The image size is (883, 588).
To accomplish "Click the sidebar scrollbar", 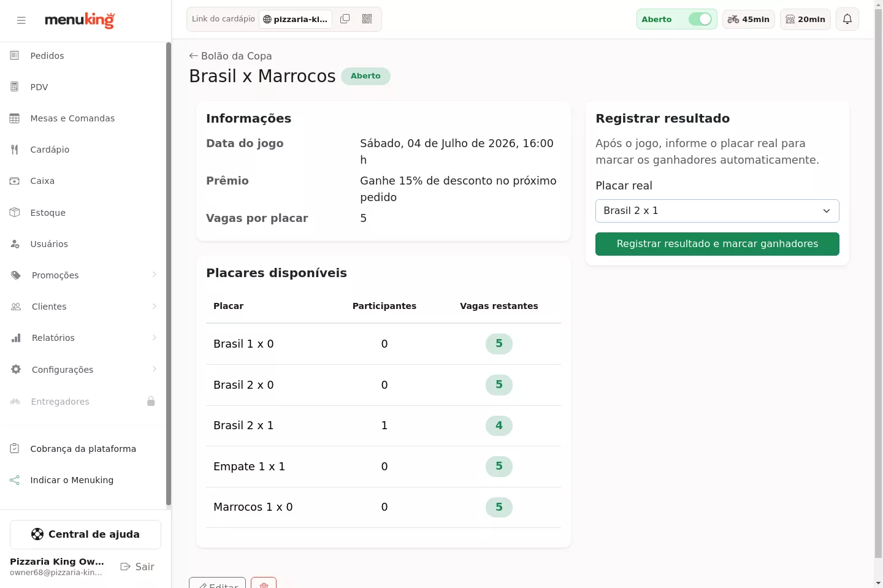I will click(169, 275).
